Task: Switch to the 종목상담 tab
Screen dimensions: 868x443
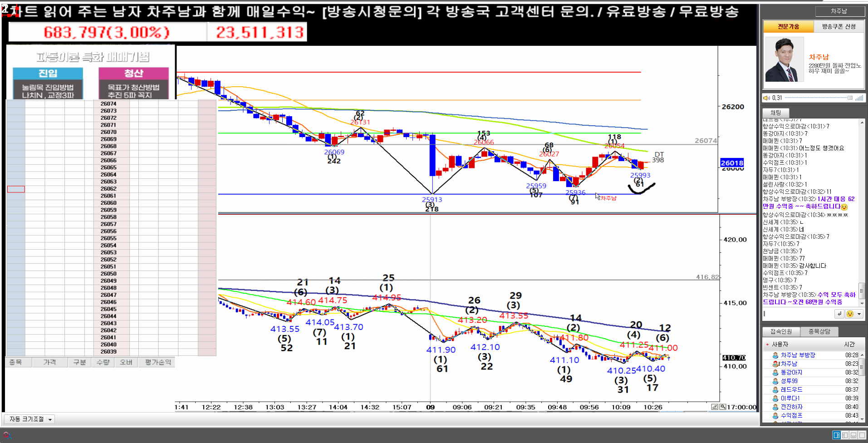Action: [x=819, y=331]
